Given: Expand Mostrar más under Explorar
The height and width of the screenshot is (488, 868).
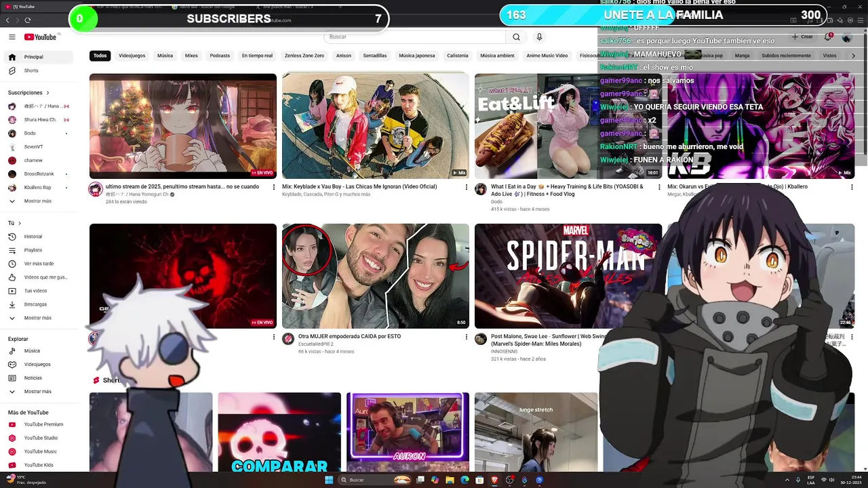Looking at the screenshot, I should (38, 392).
